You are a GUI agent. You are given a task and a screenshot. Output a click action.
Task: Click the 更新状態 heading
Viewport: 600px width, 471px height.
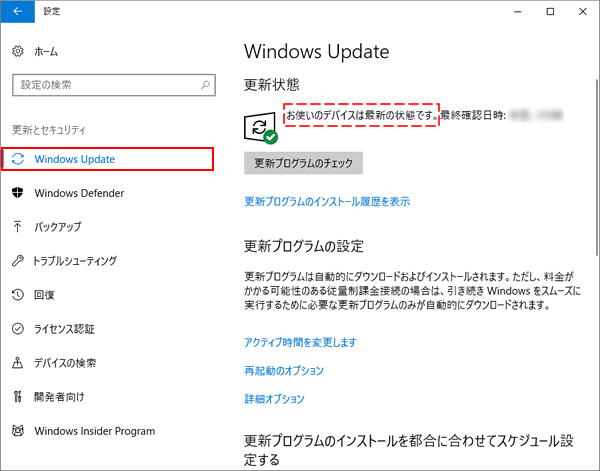click(272, 85)
